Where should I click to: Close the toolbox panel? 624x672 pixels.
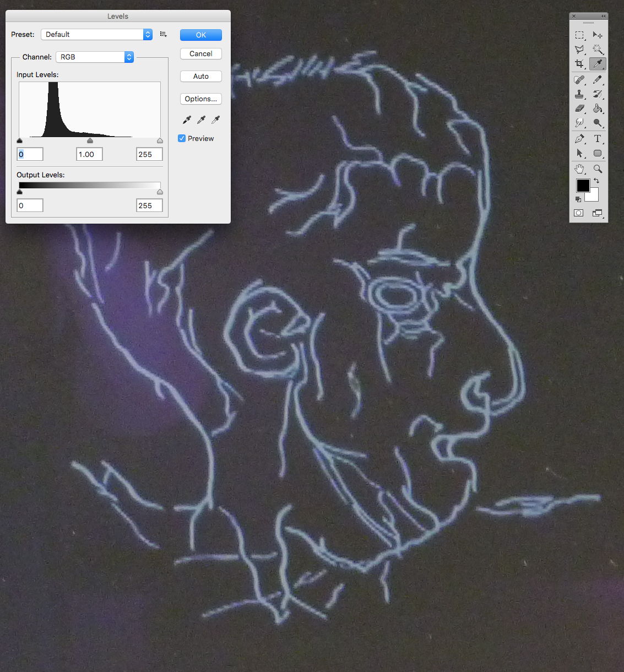click(x=574, y=16)
